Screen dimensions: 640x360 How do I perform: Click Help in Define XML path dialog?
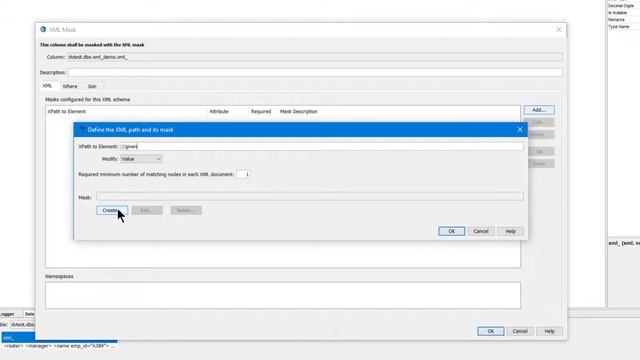click(x=510, y=231)
